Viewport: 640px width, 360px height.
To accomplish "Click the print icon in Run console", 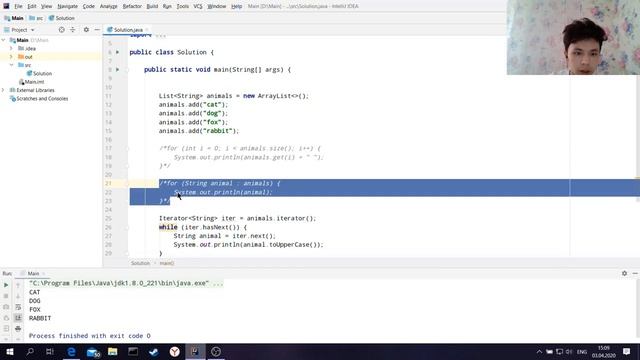I will (x=18, y=329).
